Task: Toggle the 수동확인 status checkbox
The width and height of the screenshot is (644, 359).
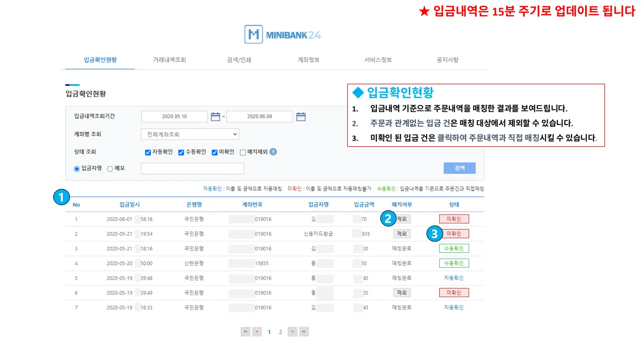Action: [x=181, y=152]
